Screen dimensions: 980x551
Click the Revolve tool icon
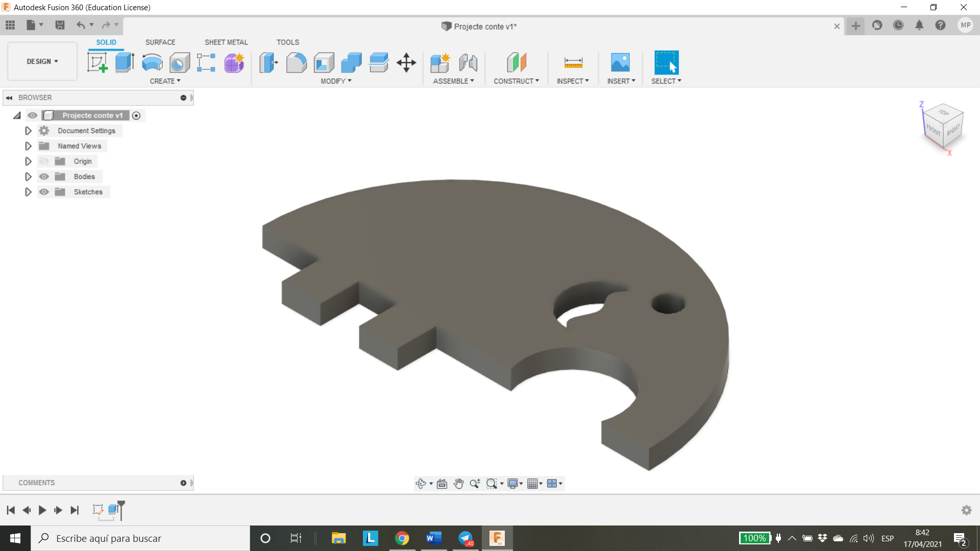[x=152, y=62]
